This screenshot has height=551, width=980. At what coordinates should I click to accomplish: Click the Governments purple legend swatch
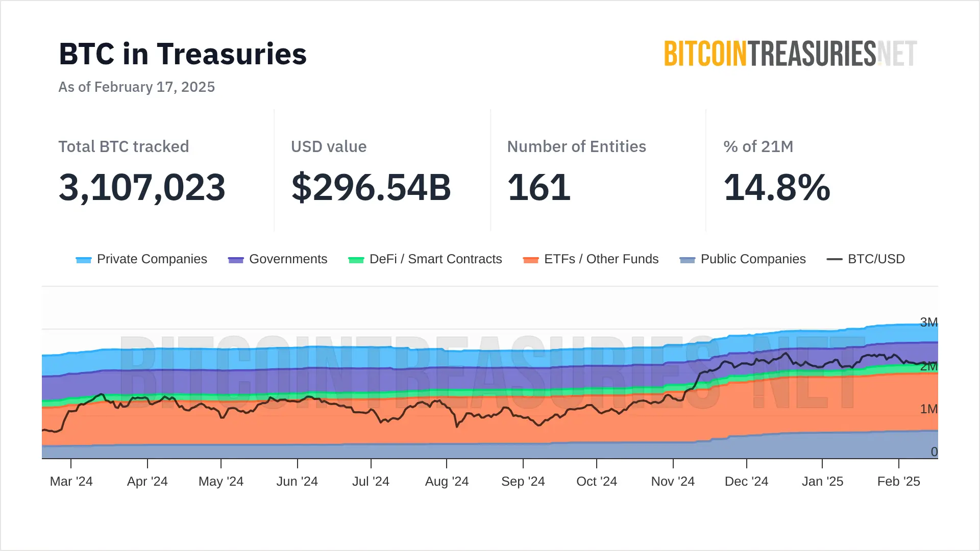236,260
